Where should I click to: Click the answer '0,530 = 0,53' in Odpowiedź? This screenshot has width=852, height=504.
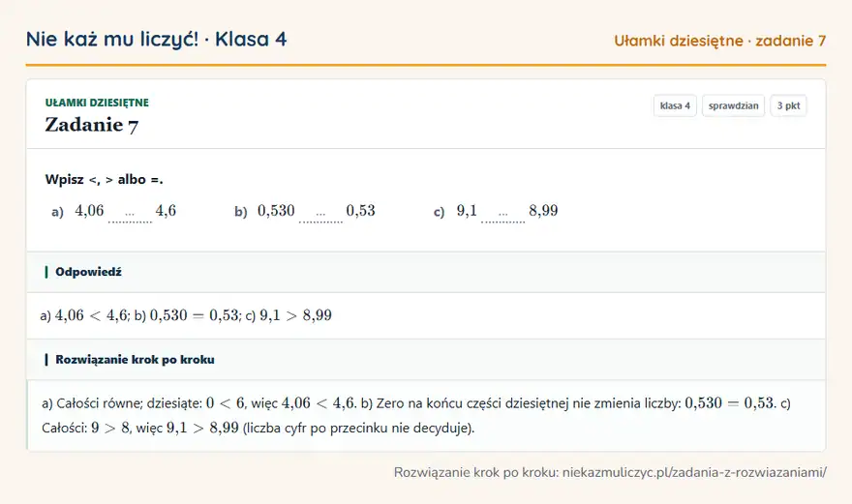pyautogui.click(x=195, y=315)
